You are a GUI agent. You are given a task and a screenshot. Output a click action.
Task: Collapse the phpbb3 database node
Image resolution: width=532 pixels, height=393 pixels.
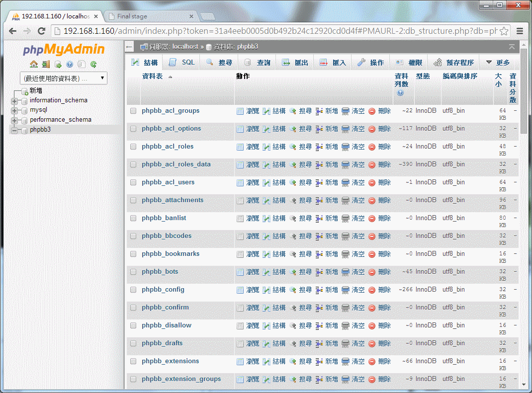click(14, 130)
